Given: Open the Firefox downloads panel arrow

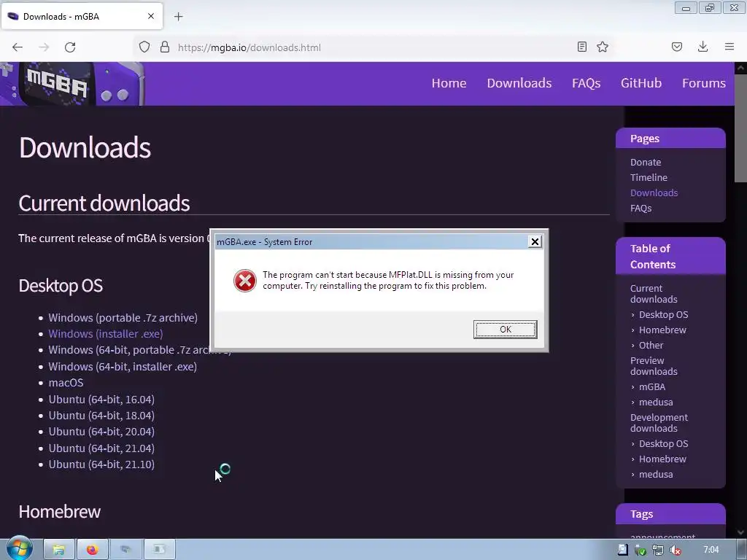Looking at the screenshot, I should tap(703, 47).
